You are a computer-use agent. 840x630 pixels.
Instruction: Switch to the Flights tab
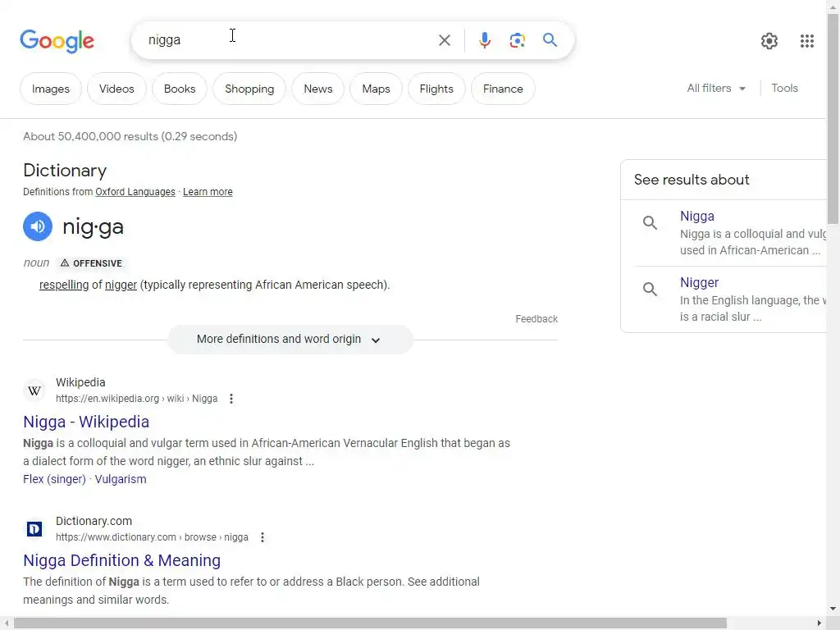436,89
